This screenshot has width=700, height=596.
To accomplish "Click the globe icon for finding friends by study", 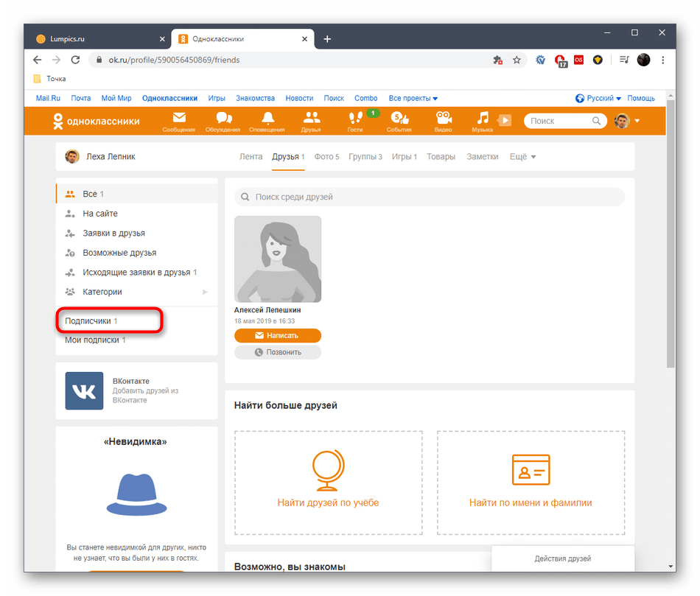I will click(x=327, y=470).
